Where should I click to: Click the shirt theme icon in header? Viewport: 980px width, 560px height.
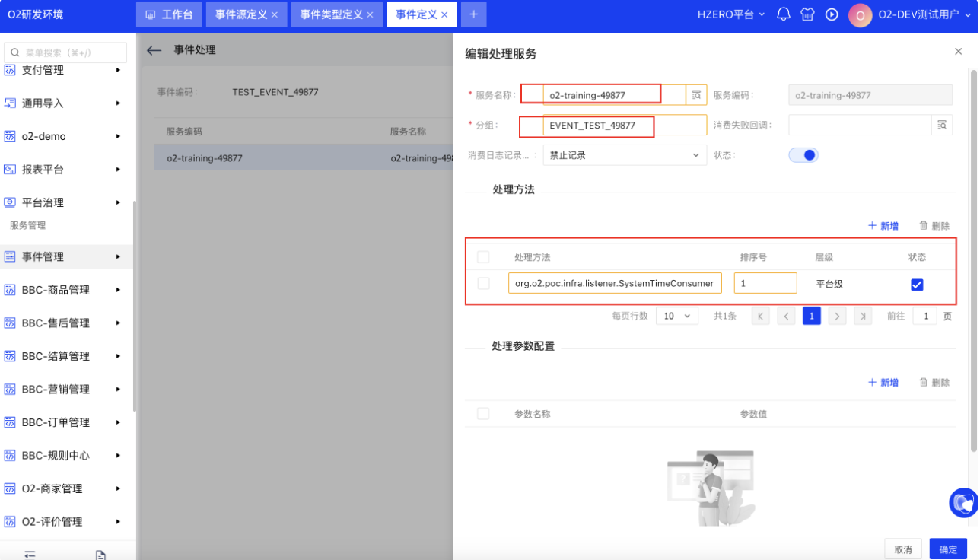point(807,14)
